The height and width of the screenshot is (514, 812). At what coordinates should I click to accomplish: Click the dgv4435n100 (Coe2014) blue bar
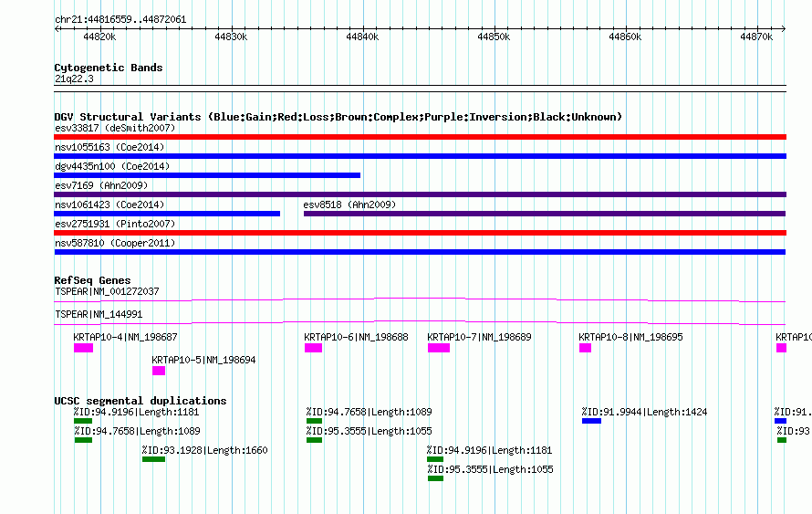207,175
